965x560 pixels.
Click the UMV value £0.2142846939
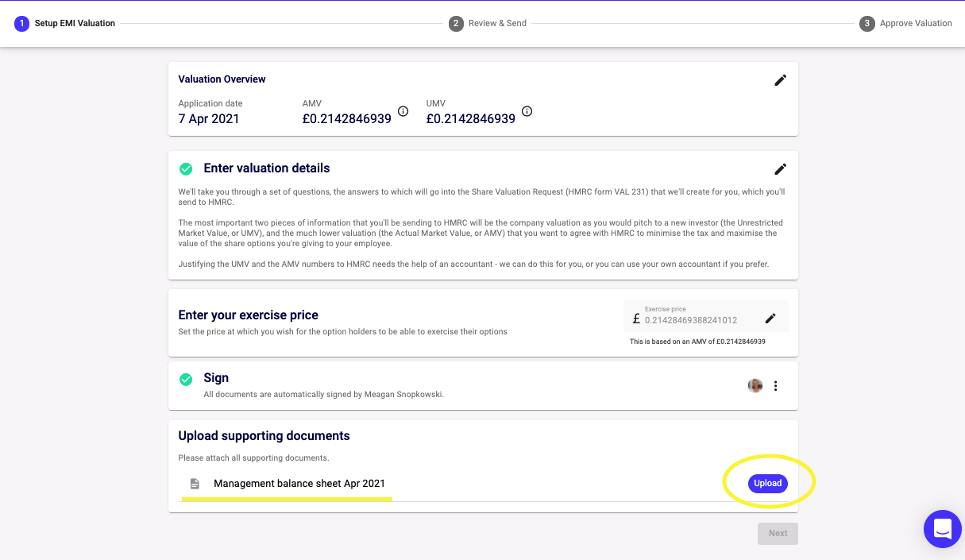(471, 119)
